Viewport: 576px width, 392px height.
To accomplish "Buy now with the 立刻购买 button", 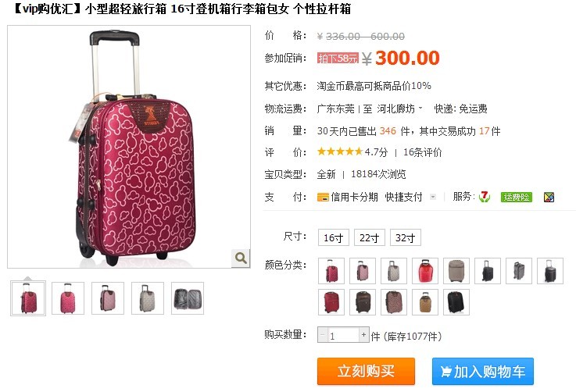I will click(x=366, y=371).
